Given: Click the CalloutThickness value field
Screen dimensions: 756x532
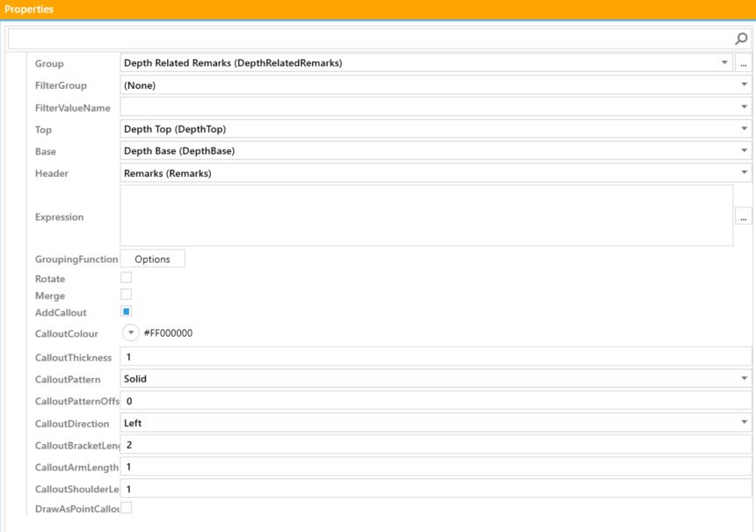Looking at the screenshot, I should pos(436,357).
